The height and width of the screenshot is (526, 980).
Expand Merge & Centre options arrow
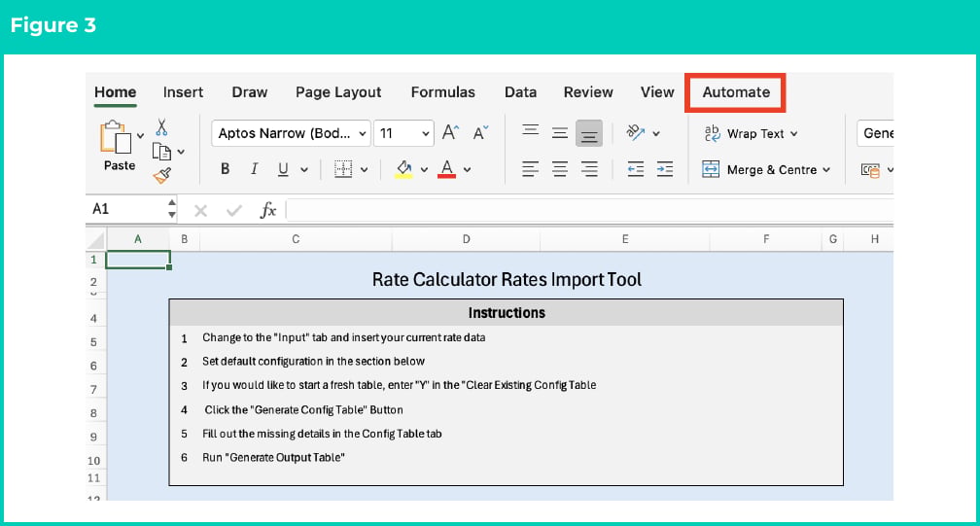[826, 170]
